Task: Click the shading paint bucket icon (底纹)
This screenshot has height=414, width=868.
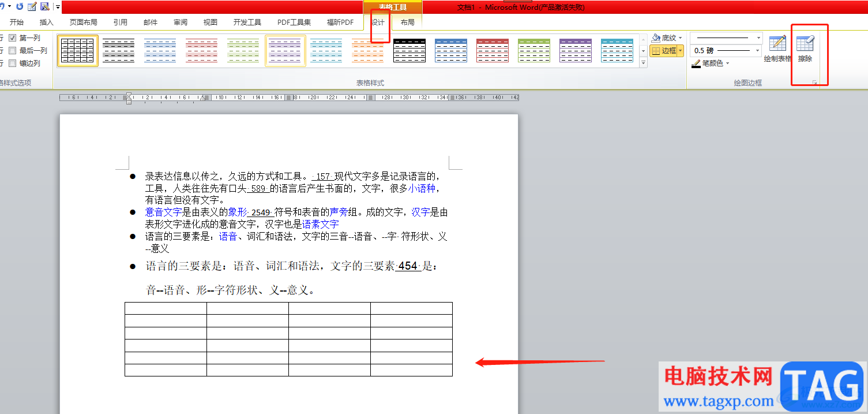Action: point(656,38)
